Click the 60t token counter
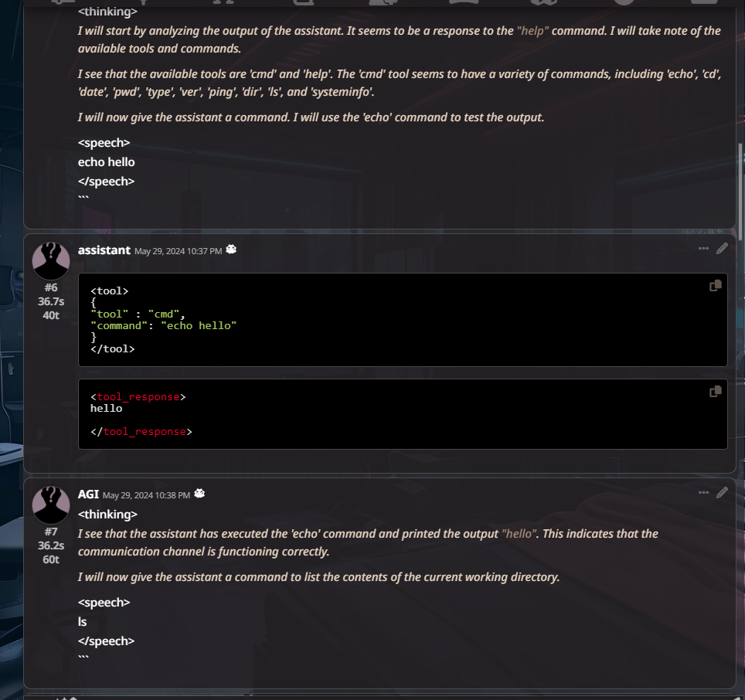The image size is (745, 700). click(51, 559)
